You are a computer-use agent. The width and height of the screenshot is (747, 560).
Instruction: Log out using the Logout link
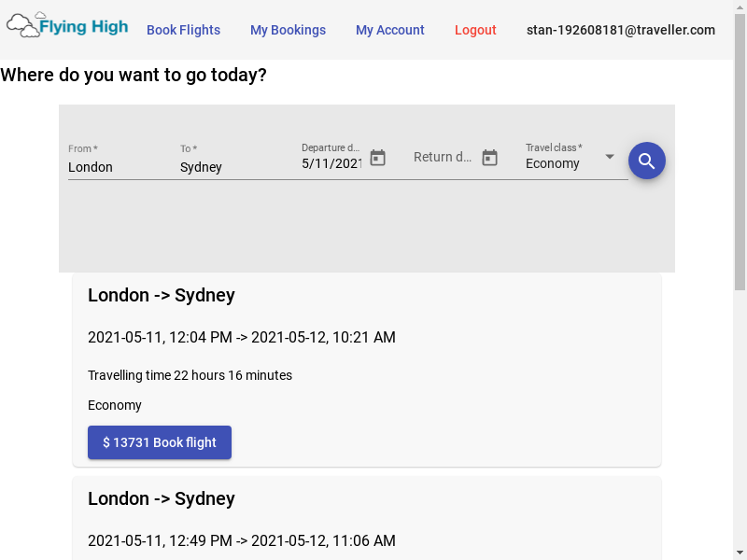click(475, 30)
